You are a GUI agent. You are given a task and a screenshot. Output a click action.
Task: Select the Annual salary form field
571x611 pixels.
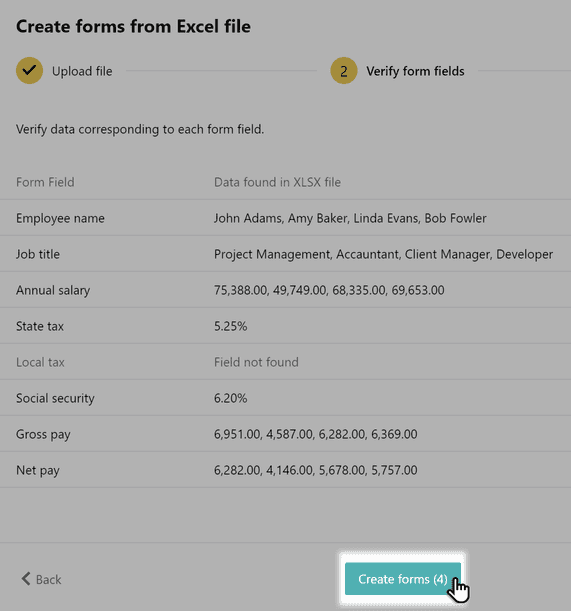tap(53, 290)
